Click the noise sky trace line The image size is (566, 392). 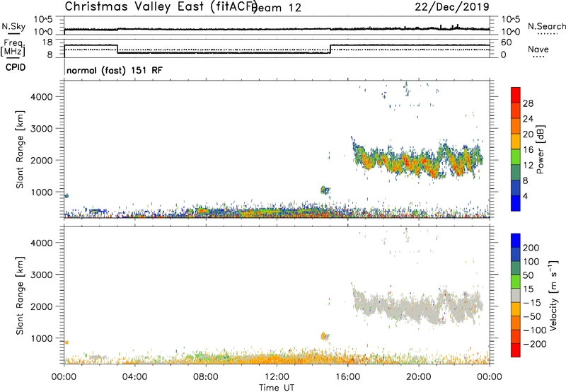pyautogui.click(x=277, y=29)
